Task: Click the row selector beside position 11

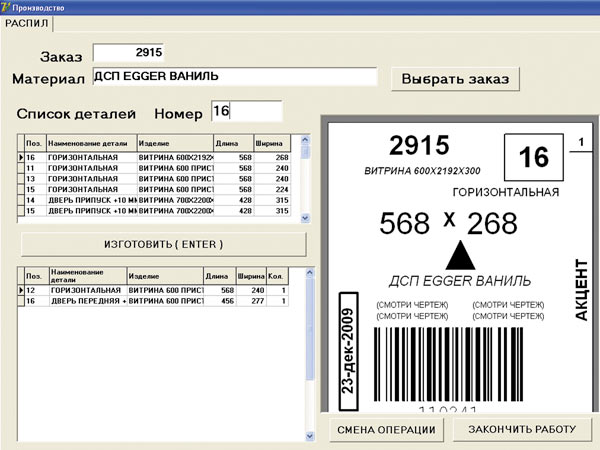Action: pos(21,168)
